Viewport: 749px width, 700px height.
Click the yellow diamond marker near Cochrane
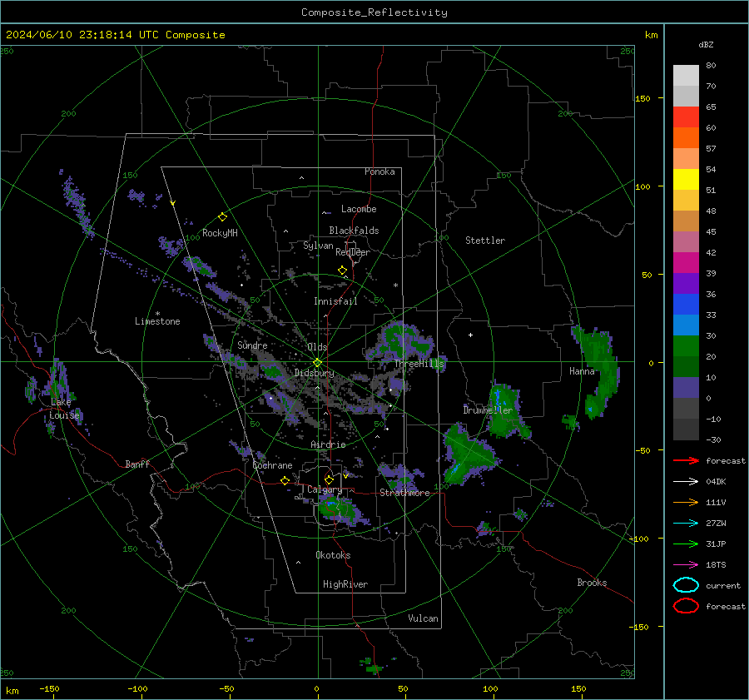click(285, 480)
